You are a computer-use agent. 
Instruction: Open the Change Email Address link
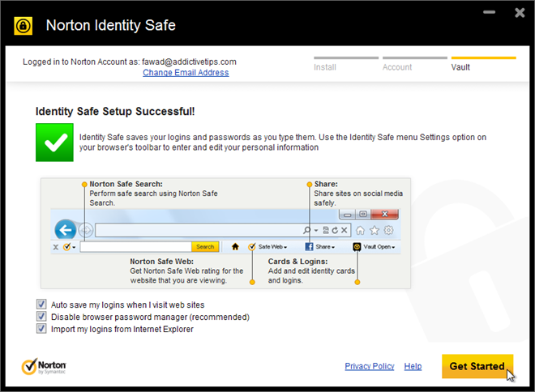[x=186, y=73]
